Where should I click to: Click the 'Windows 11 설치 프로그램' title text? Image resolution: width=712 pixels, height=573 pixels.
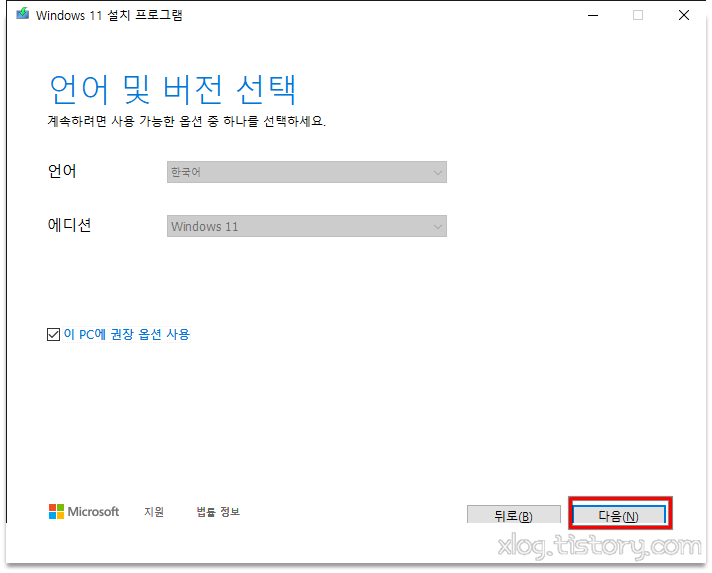point(109,15)
